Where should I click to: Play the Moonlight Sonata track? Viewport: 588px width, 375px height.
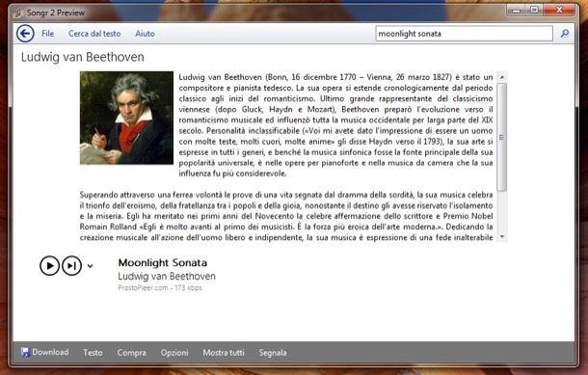(49, 265)
